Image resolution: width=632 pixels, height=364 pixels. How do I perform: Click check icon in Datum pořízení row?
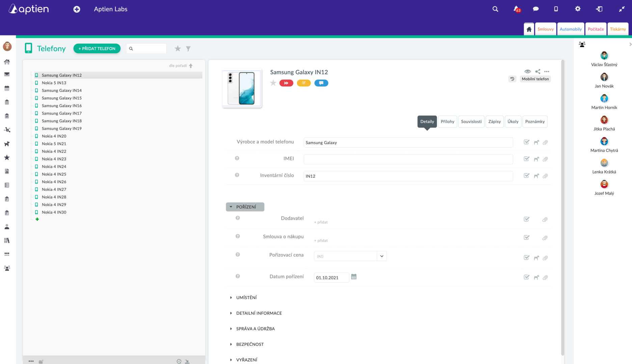[x=526, y=277]
